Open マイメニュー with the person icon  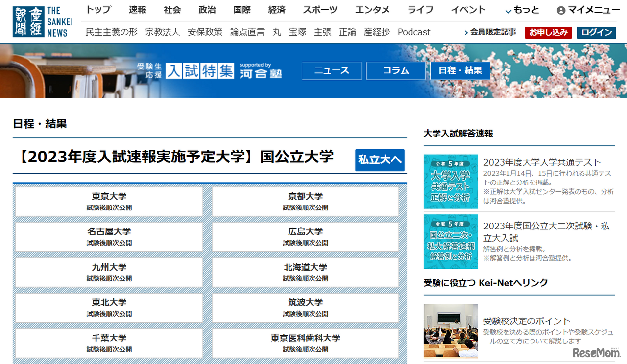click(x=587, y=9)
